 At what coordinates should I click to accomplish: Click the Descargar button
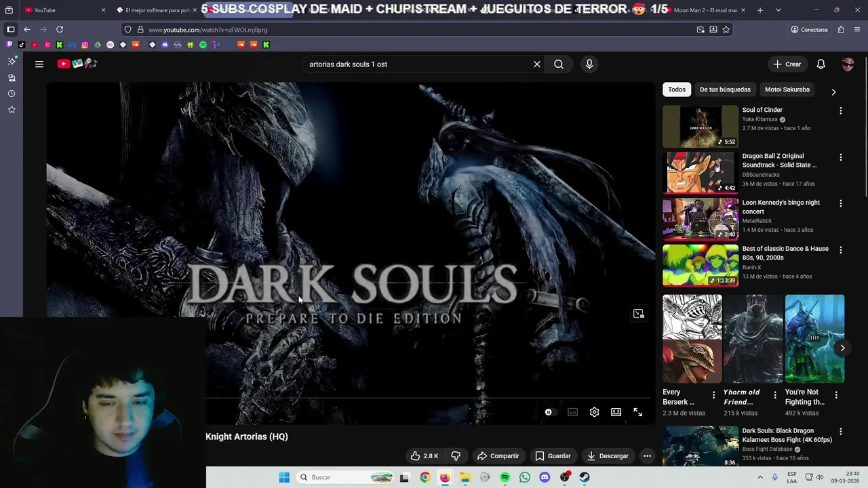(608, 455)
